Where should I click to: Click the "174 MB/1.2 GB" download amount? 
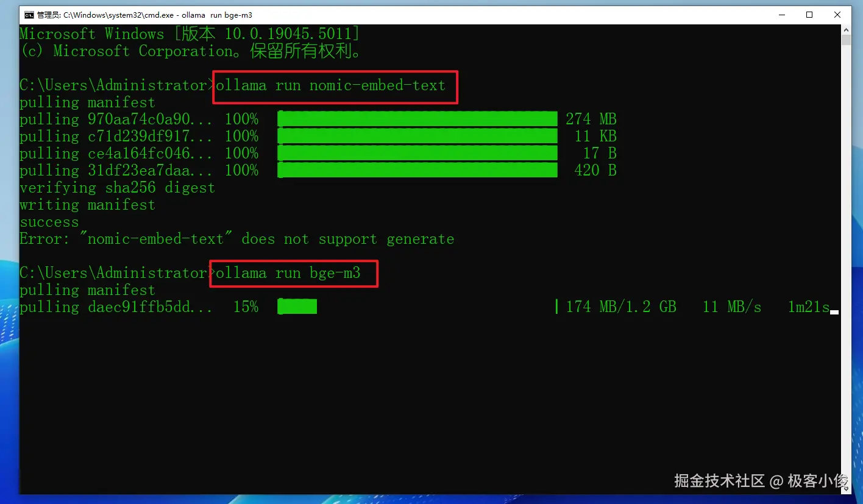pos(621,307)
